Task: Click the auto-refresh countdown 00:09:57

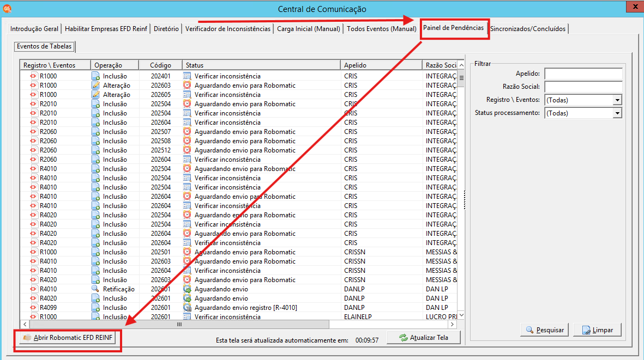Action: tap(367, 340)
